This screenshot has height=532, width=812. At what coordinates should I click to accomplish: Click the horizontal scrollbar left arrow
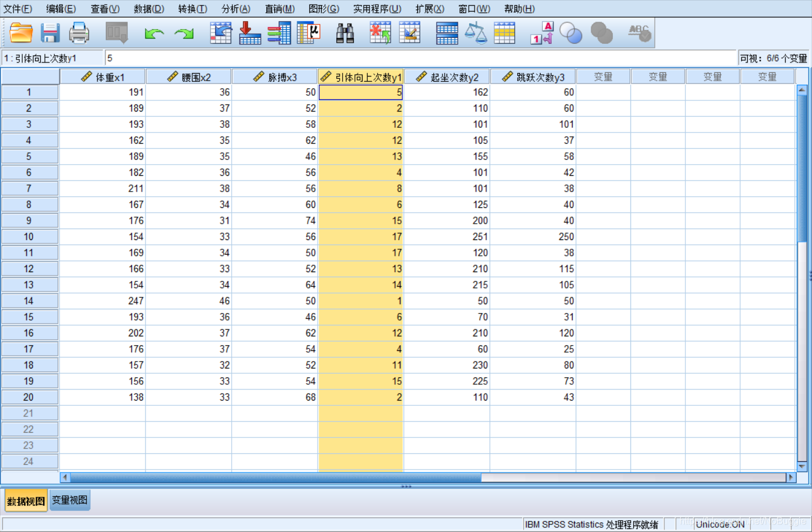pos(65,477)
